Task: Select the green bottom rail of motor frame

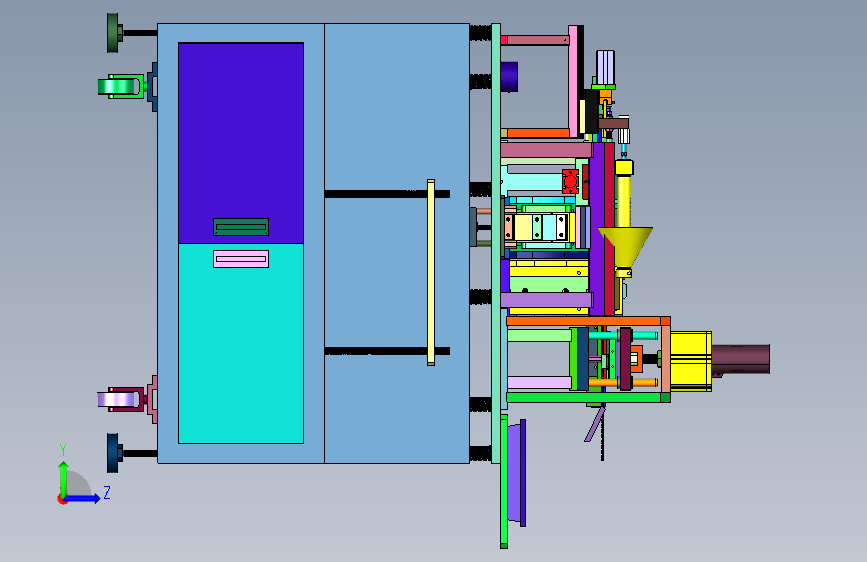Action: click(588, 397)
